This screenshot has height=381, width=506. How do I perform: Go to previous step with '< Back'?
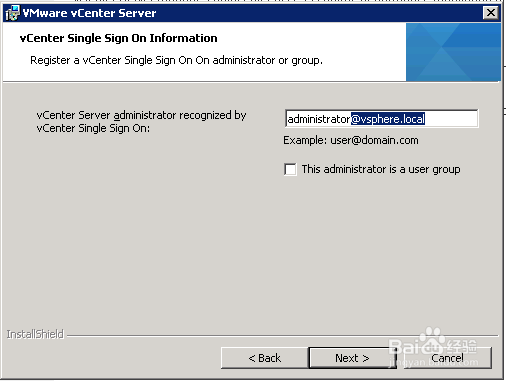[x=265, y=358]
